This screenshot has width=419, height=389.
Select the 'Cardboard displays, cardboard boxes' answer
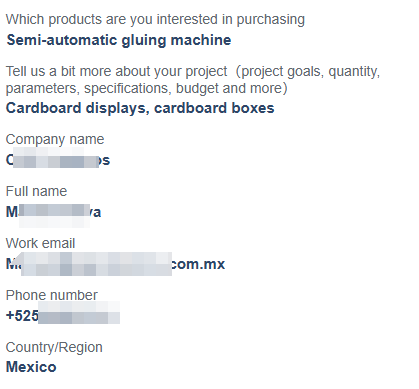(x=140, y=108)
